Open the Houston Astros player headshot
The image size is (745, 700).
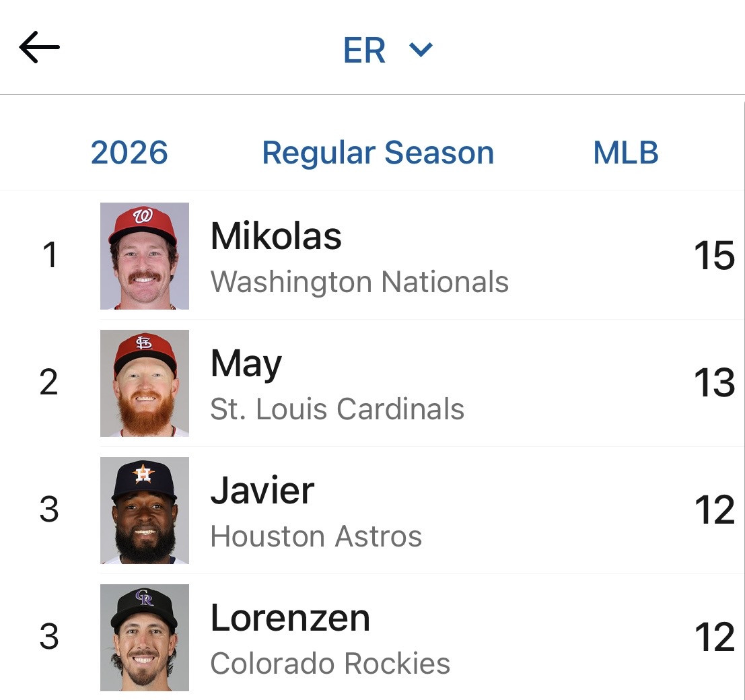pos(145,510)
